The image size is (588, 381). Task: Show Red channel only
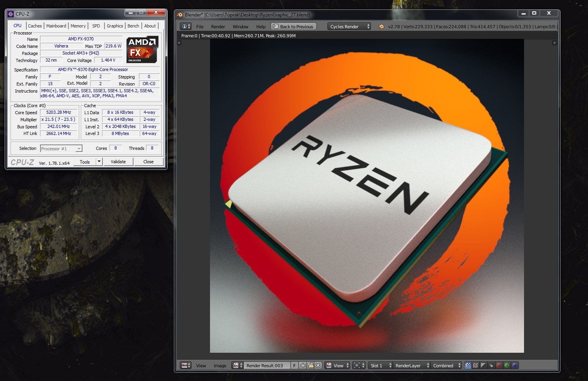499,365
